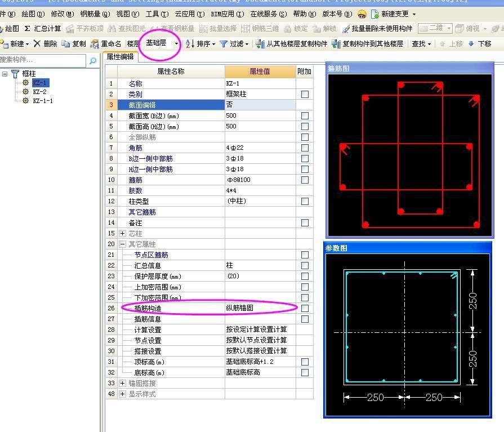The width and height of the screenshot is (504, 432).
Task: Click the 删除 X icon
Action: (x=37, y=43)
